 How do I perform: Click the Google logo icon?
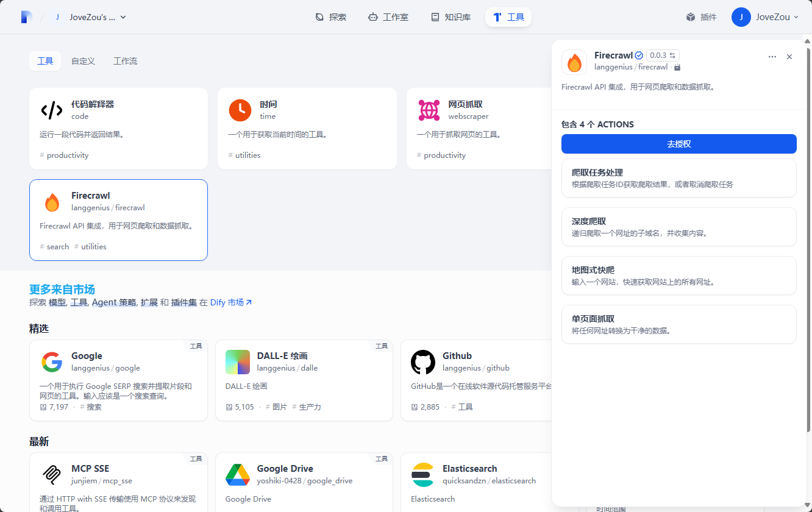(52, 362)
